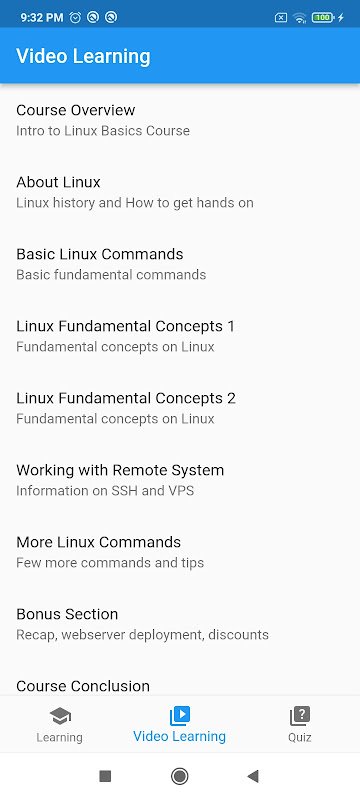Open the About Linux lesson
This screenshot has width=360, height=800.
[x=180, y=192]
